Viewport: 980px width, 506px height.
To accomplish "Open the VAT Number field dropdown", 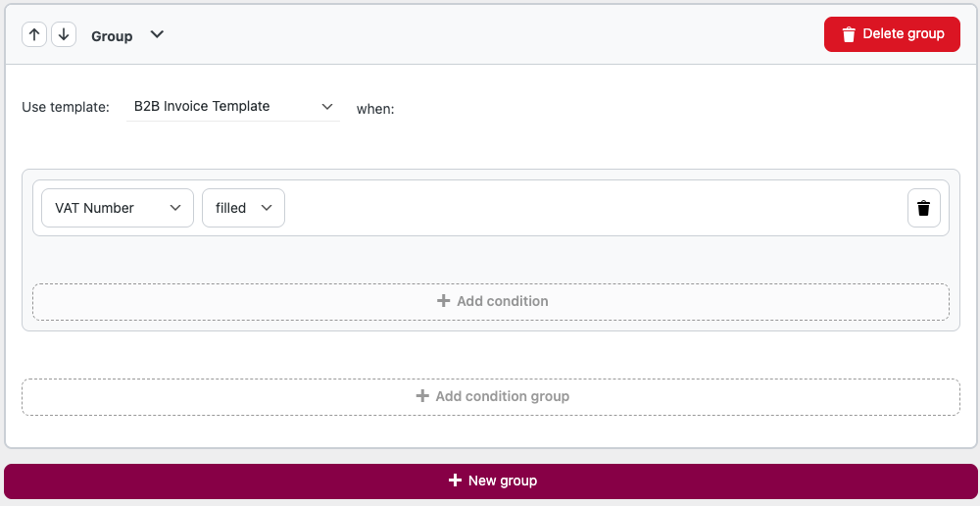I will click(x=118, y=208).
